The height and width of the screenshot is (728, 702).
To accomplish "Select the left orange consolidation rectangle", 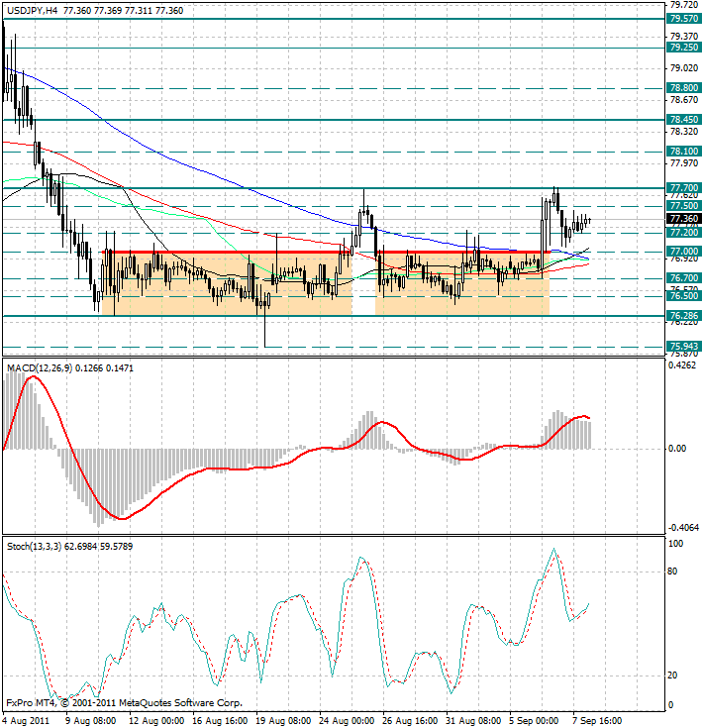I will pos(226,283).
